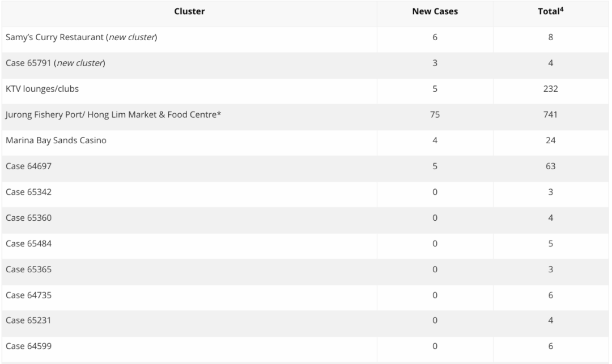Click the 75 new cases value
Viewport: 612px width, 364px height.
(x=435, y=114)
